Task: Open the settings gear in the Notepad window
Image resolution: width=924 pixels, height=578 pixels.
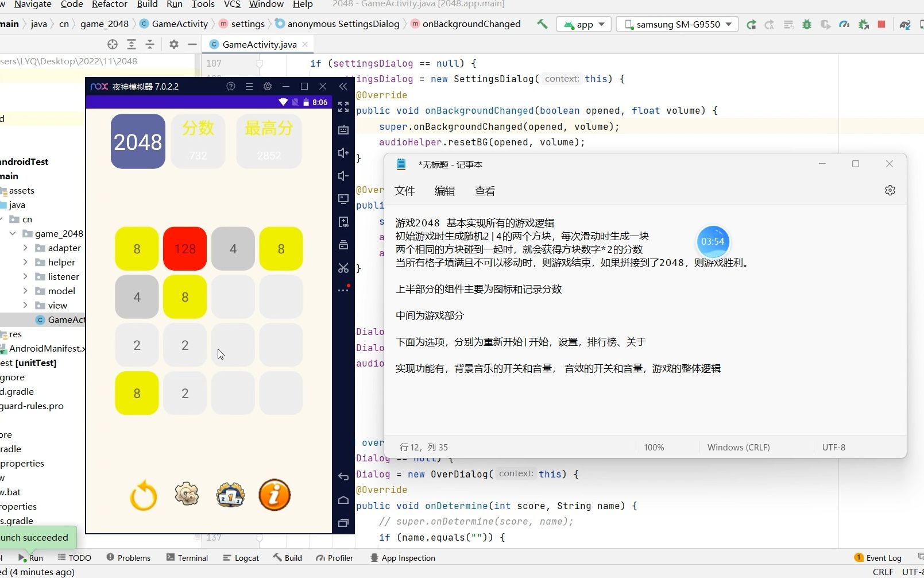Action: click(x=890, y=190)
